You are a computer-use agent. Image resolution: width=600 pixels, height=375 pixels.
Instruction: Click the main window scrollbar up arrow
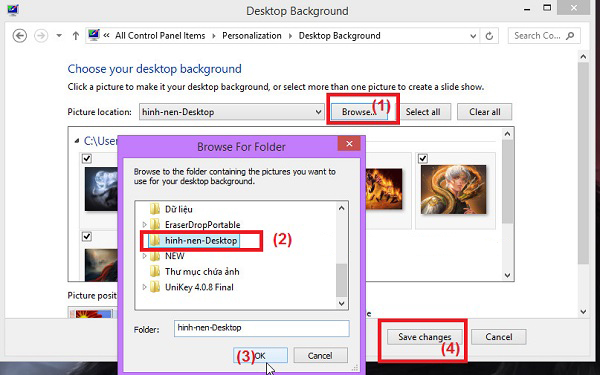point(583,57)
